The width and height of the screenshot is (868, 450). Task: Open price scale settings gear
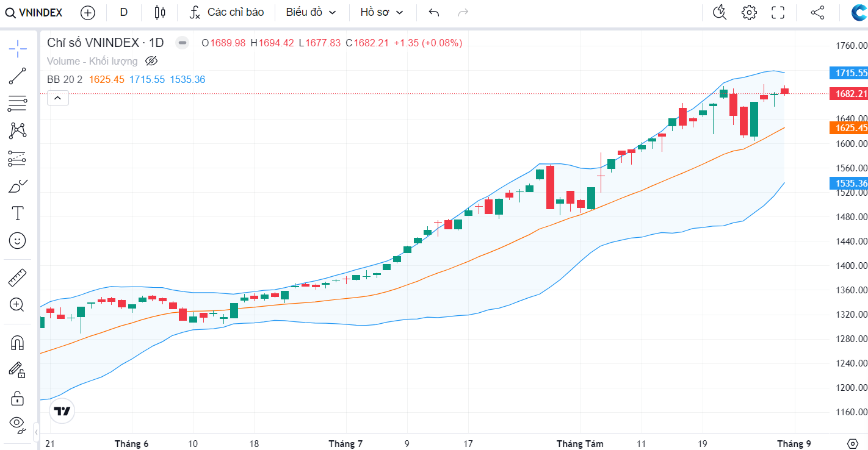point(853,443)
